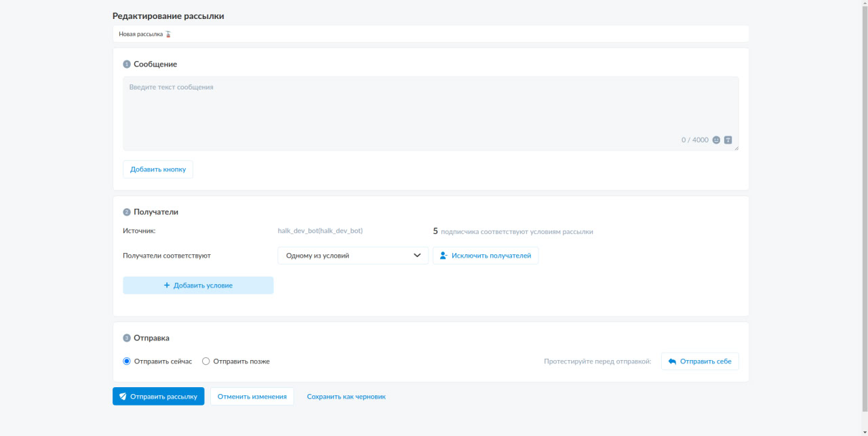The width and height of the screenshot is (868, 436).
Task: Click the resize grip of message textarea
Action: (736, 148)
